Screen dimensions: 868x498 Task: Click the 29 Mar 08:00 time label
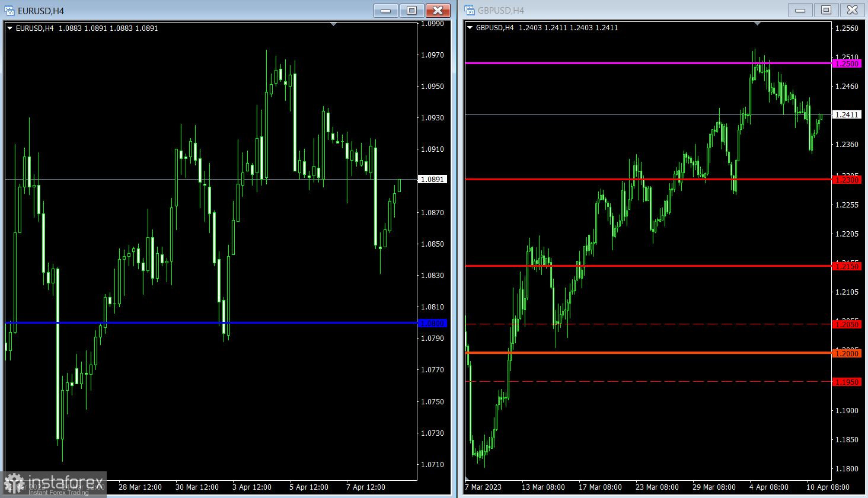[714, 487]
